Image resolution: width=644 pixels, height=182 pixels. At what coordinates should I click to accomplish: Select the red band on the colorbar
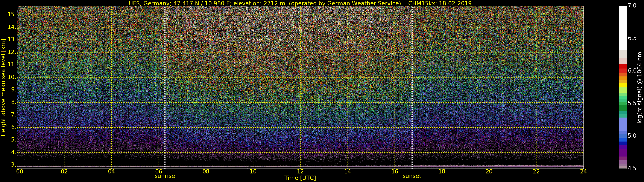coord(623,68)
